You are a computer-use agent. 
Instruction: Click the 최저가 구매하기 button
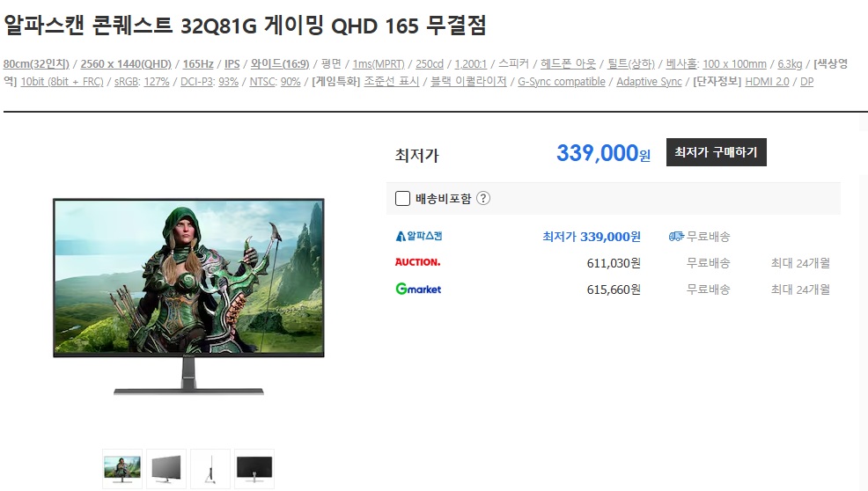717,152
